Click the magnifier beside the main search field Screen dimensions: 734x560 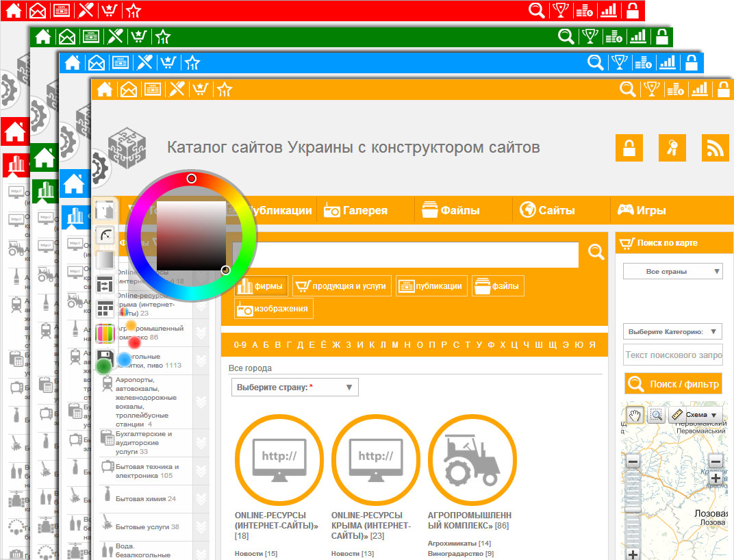pyautogui.click(x=596, y=253)
